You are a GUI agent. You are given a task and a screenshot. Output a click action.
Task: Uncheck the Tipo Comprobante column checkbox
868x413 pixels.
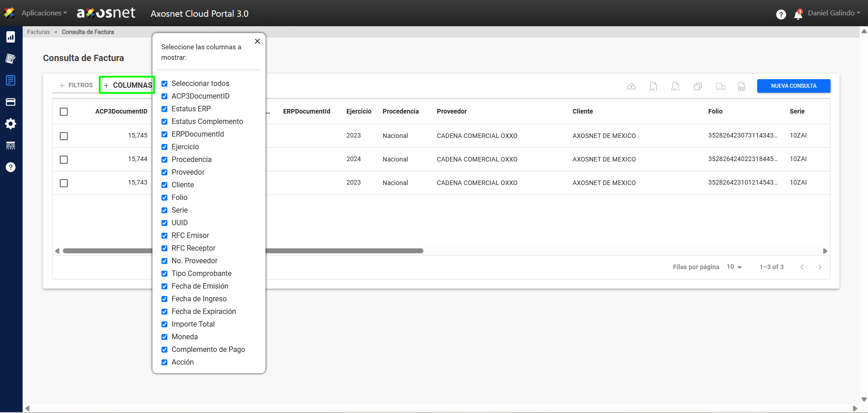pyautogui.click(x=165, y=274)
